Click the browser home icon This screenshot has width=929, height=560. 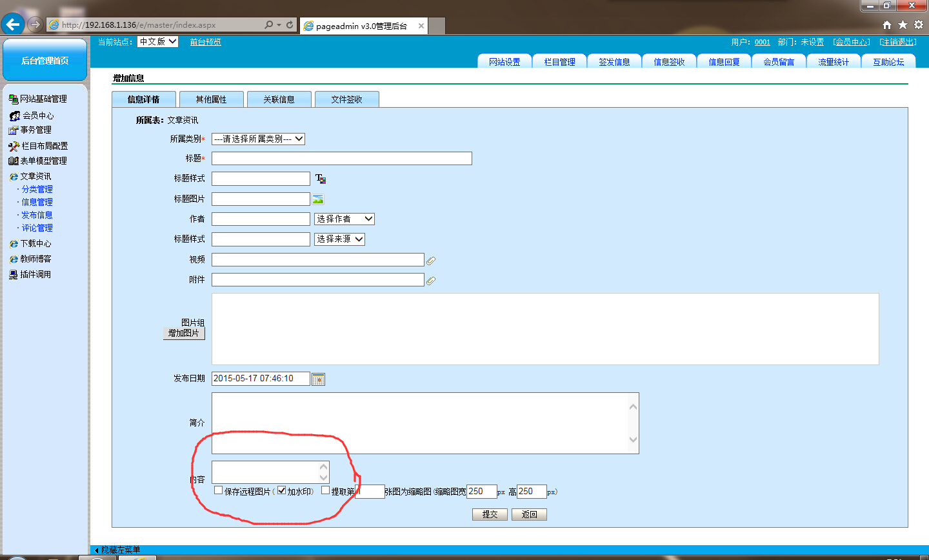coord(887,25)
